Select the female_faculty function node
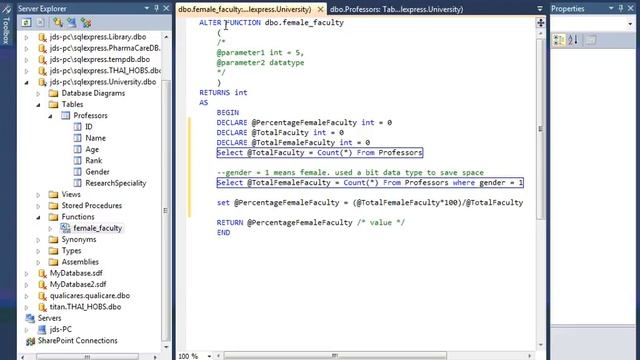This screenshot has width=640, height=360. tap(98, 228)
